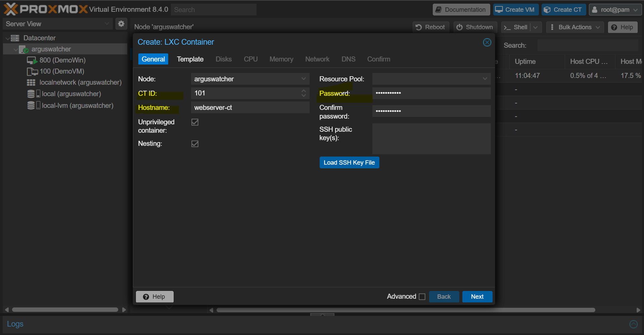Open the Confirm tab
The width and height of the screenshot is (644, 335).
(x=379, y=59)
